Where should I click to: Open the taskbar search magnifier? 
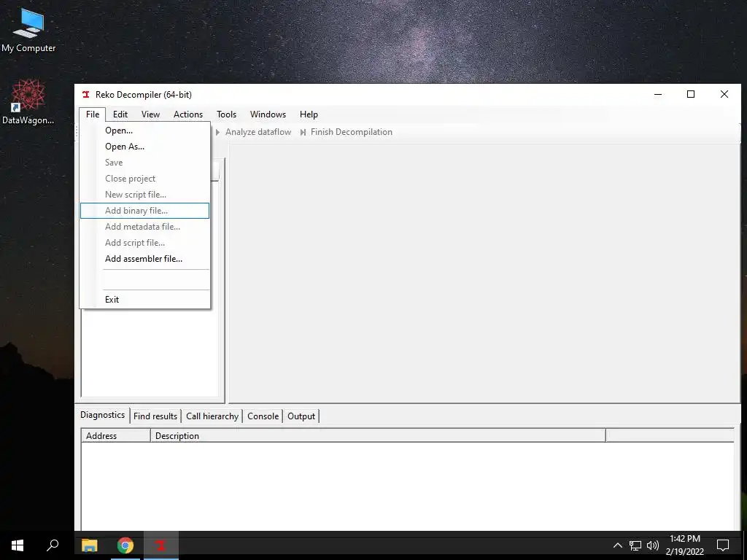53,545
